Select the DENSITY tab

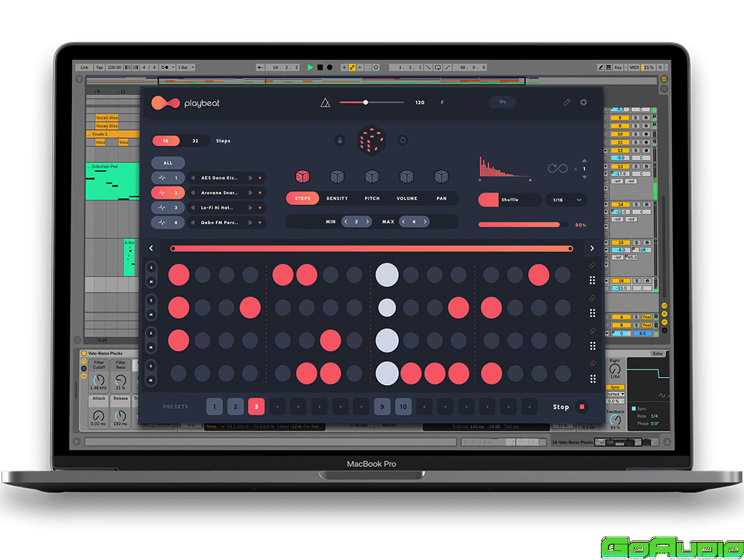click(337, 198)
